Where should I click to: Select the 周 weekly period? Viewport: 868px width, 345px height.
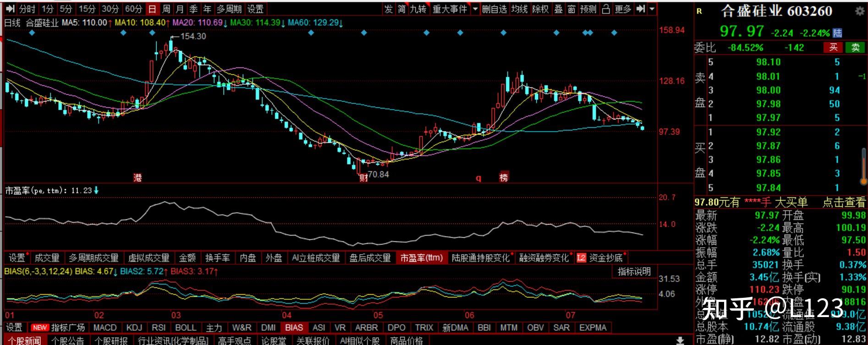click(x=166, y=9)
